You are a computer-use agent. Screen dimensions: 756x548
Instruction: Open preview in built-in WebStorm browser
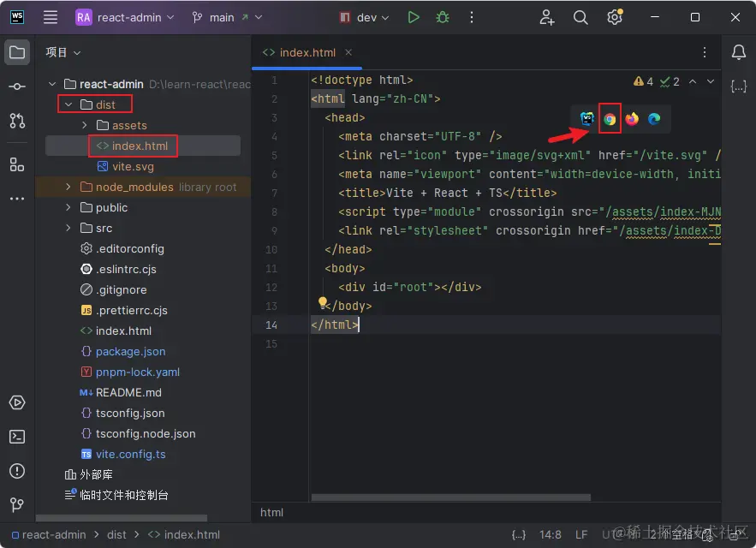click(586, 119)
